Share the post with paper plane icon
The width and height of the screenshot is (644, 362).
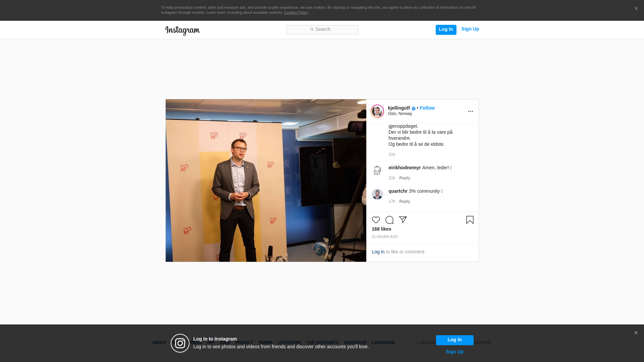coord(402,220)
